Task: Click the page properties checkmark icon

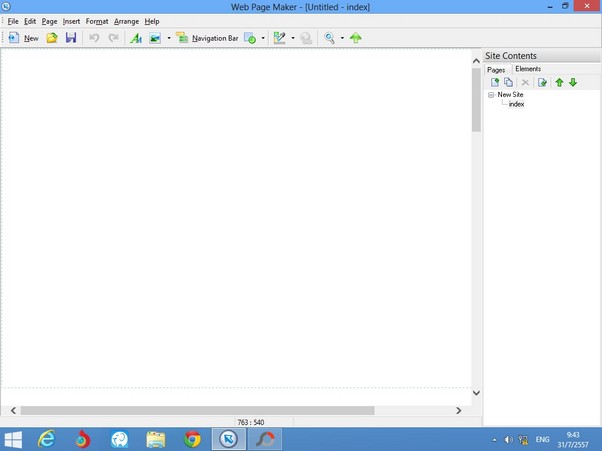Action: (x=542, y=82)
